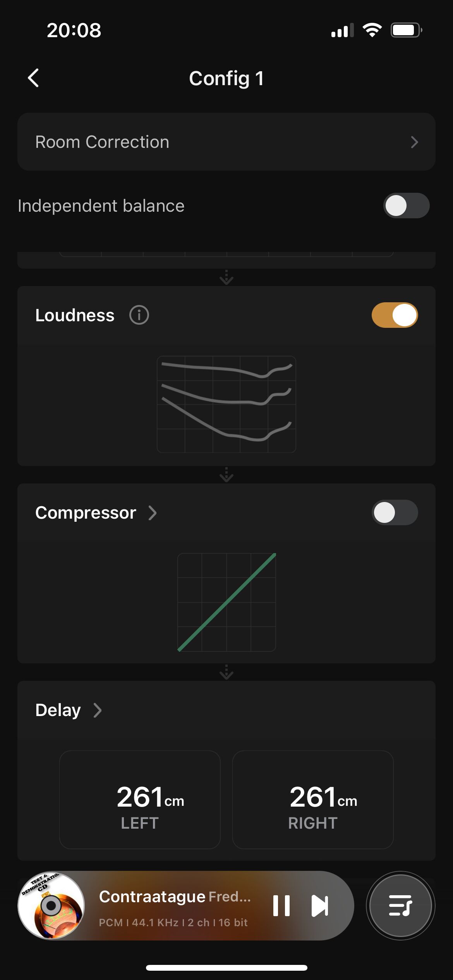Open Loudness info icon
The height and width of the screenshot is (980, 453).
139,315
